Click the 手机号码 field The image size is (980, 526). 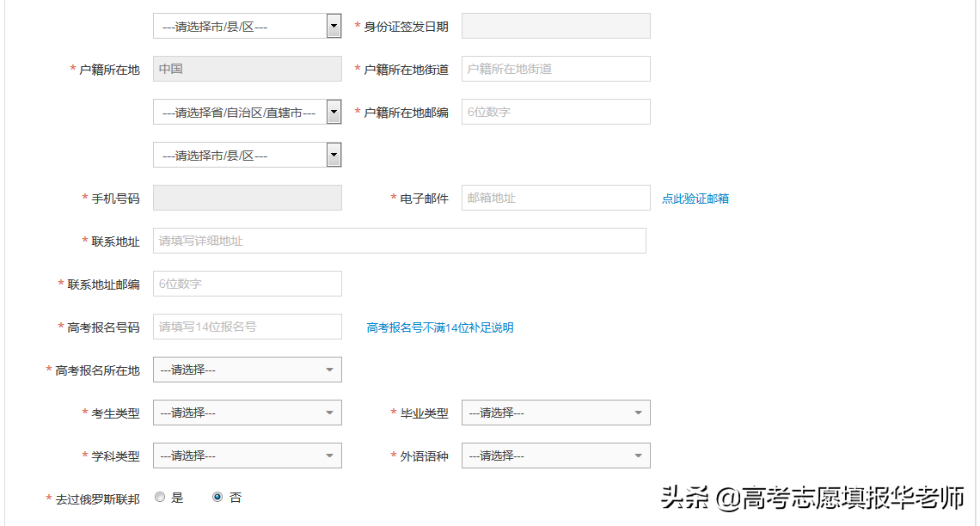click(x=247, y=197)
